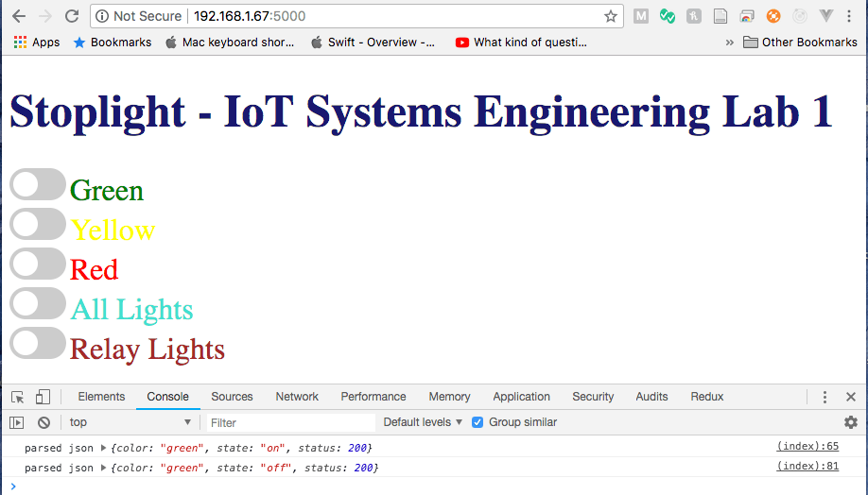Open the Chrome three-dot menu
The height and width of the screenshot is (495, 868).
click(x=849, y=16)
